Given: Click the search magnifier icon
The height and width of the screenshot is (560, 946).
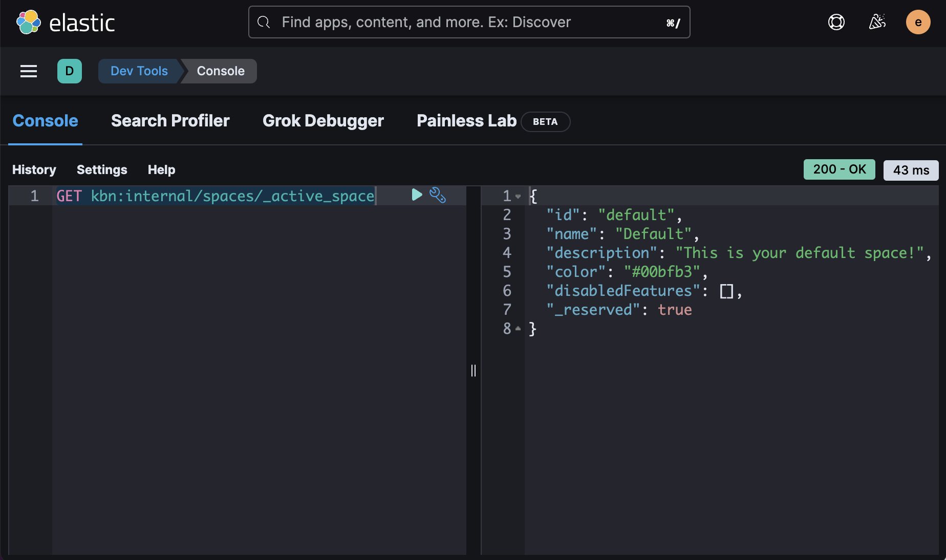Looking at the screenshot, I should tap(263, 22).
